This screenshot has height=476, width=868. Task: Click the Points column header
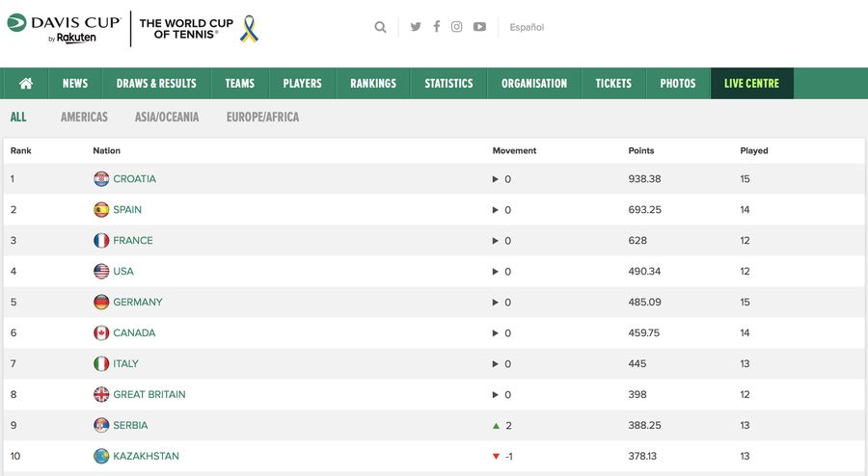(640, 151)
